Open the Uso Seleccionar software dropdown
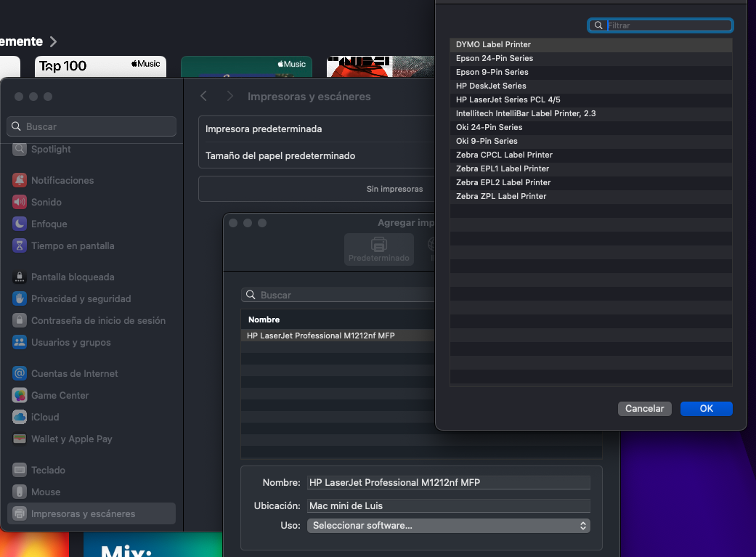This screenshot has width=756, height=557. point(448,526)
